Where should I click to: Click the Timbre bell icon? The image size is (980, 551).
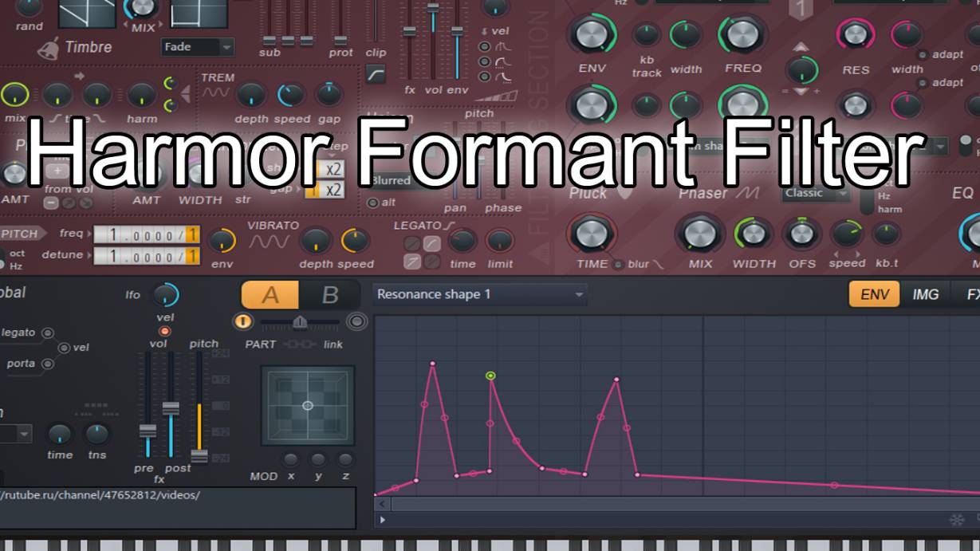(x=50, y=48)
